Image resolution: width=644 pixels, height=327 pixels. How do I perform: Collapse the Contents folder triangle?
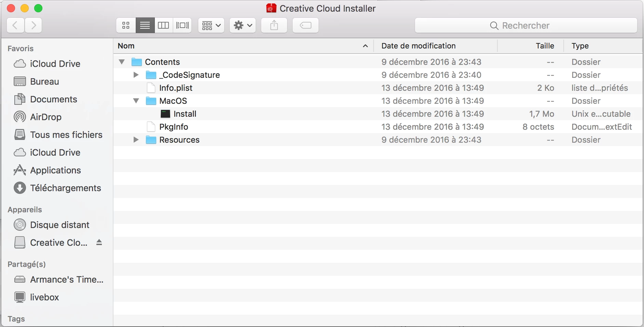[122, 62]
